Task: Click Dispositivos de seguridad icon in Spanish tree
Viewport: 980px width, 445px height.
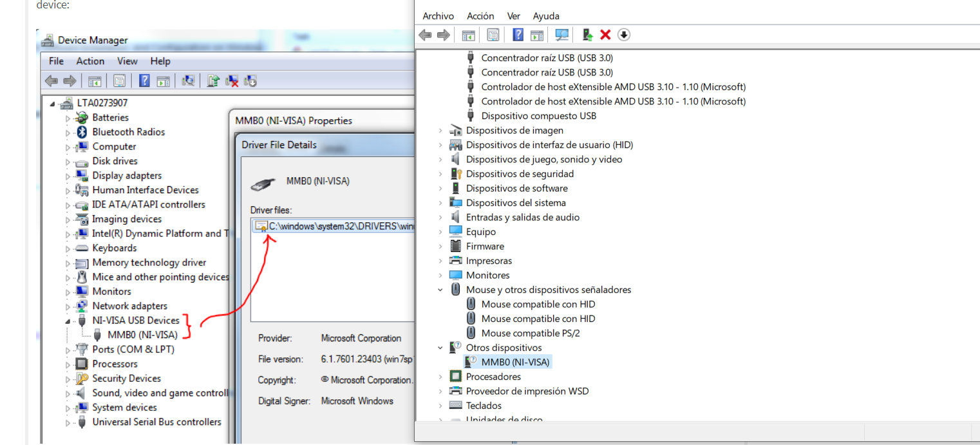Action: click(x=456, y=174)
